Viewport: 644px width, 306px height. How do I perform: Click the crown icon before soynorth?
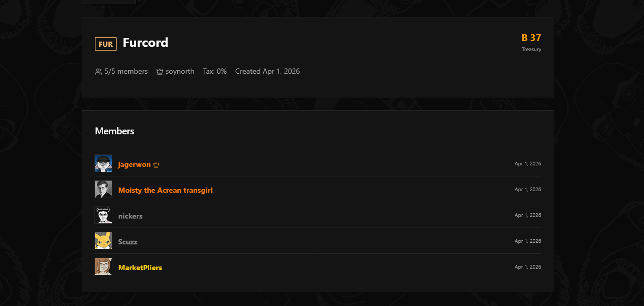click(x=160, y=72)
